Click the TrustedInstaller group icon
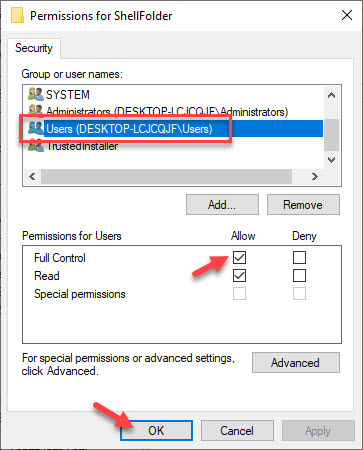This screenshot has width=363, height=450. pyautogui.click(x=36, y=147)
